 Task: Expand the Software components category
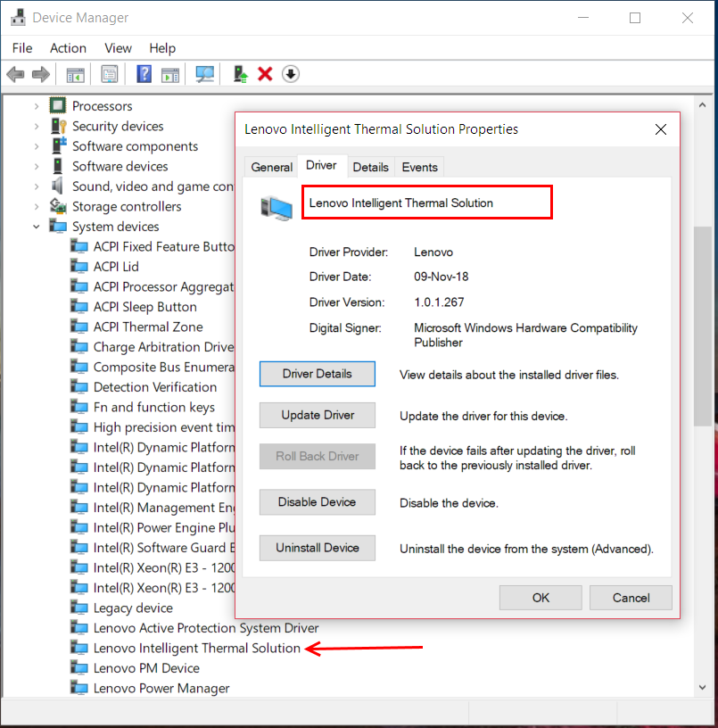pyautogui.click(x=37, y=146)
